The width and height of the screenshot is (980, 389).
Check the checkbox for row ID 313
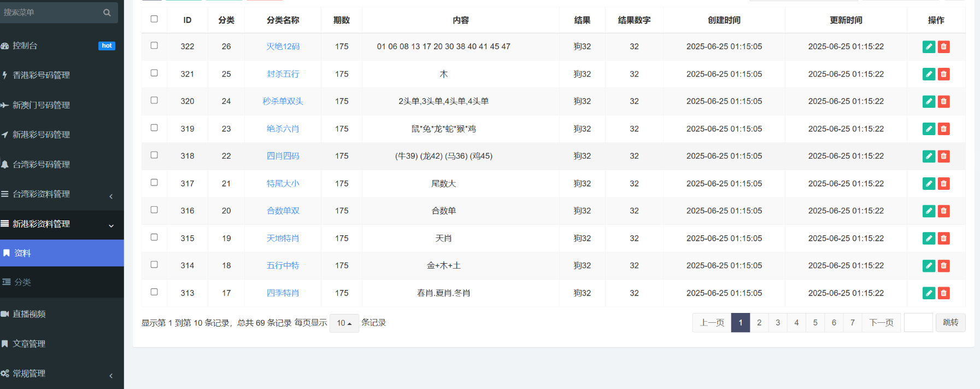154,292
